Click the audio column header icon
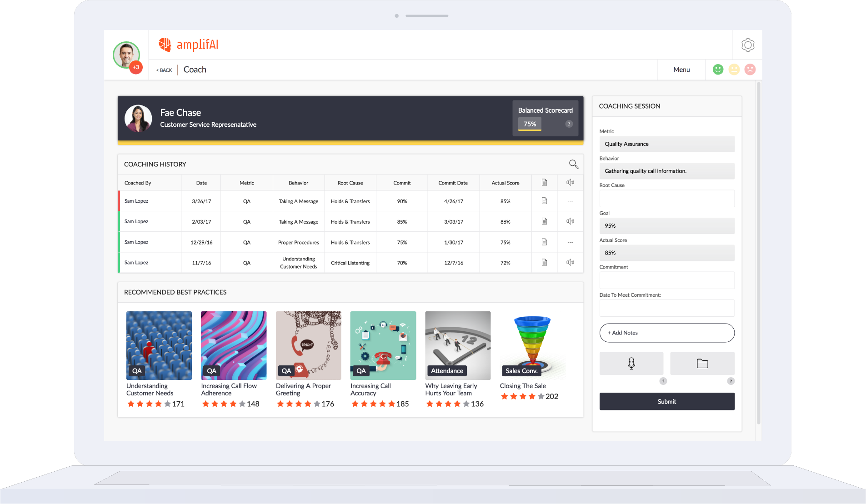The height and width of the screenshot is (504, 866). [x=570, y=183]
